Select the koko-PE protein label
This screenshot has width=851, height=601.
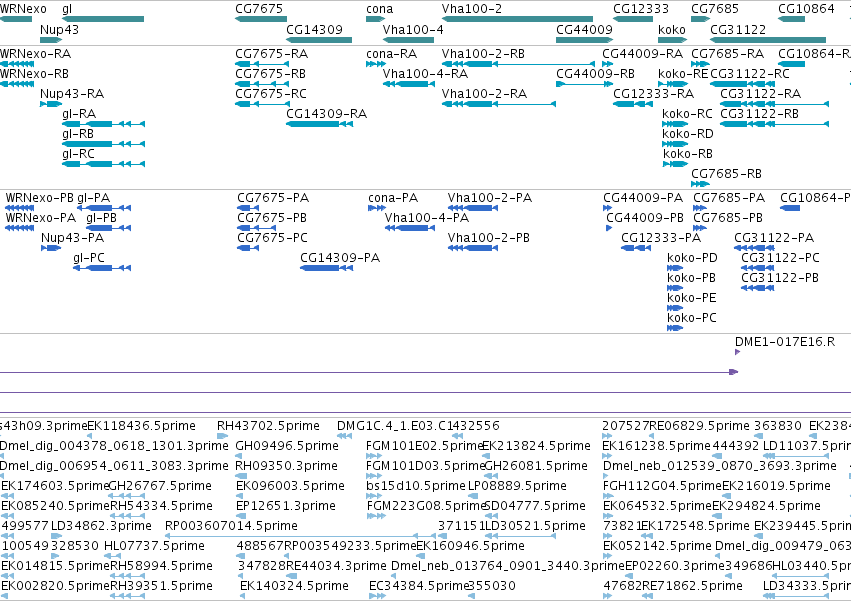[x=692, y=299]
